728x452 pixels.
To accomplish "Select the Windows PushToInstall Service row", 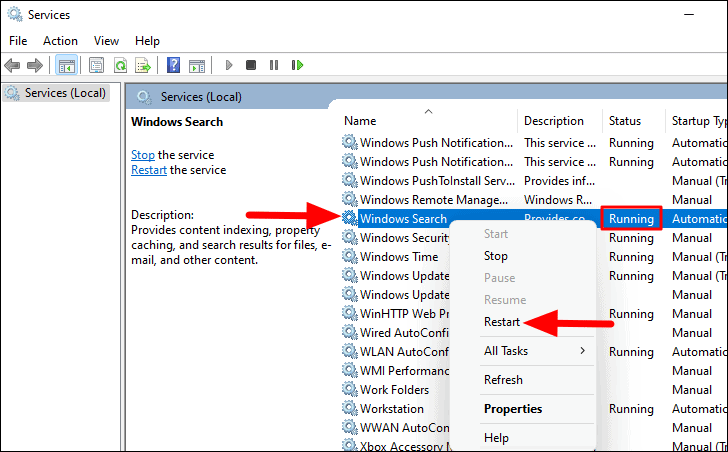I will click(437, 181).
